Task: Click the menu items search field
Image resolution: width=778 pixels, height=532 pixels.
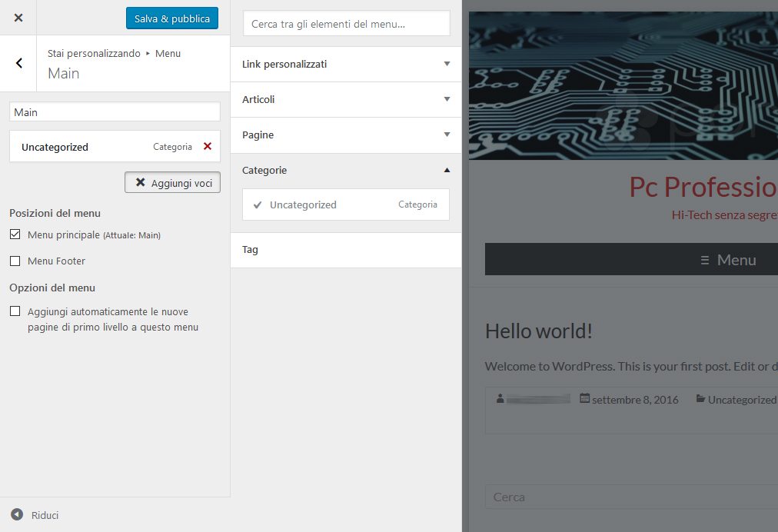Action: coord(346,24)
